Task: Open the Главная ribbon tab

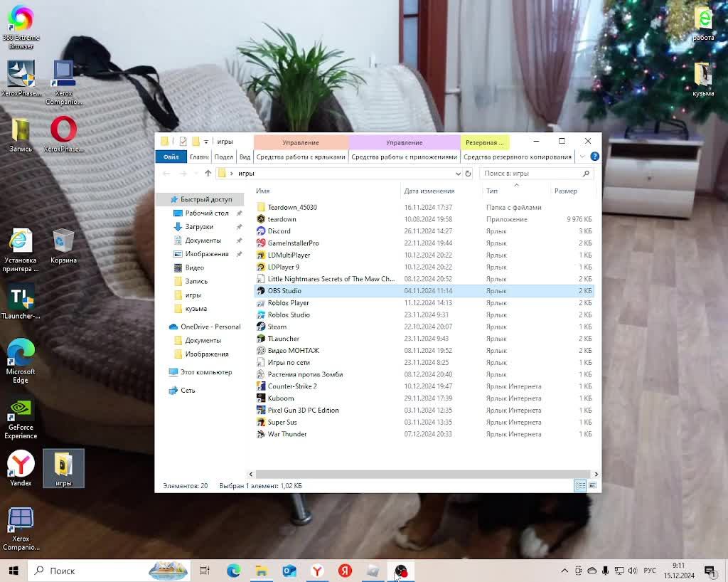Action: (x=199, y=157)
